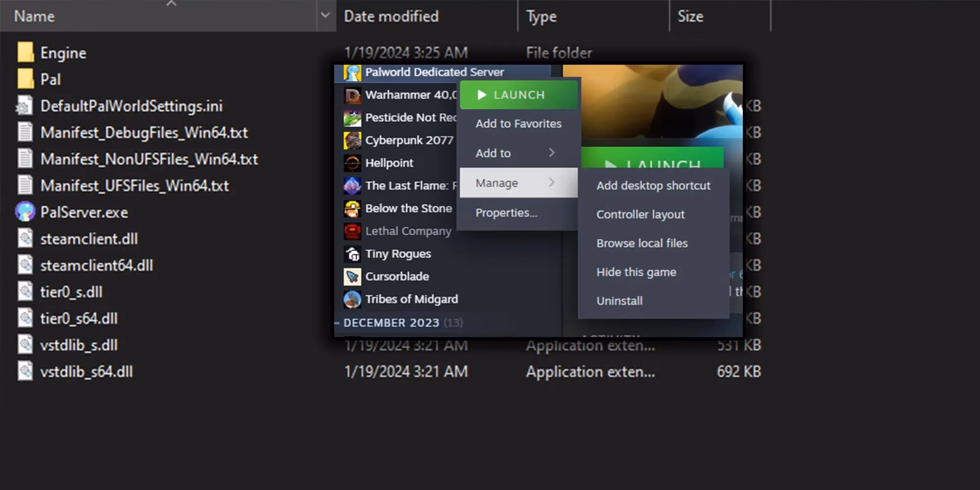The width and height of the screenshot is (980, 490).
Task: Open the Name column filter dropdown arrow
Action: [325, 16]
